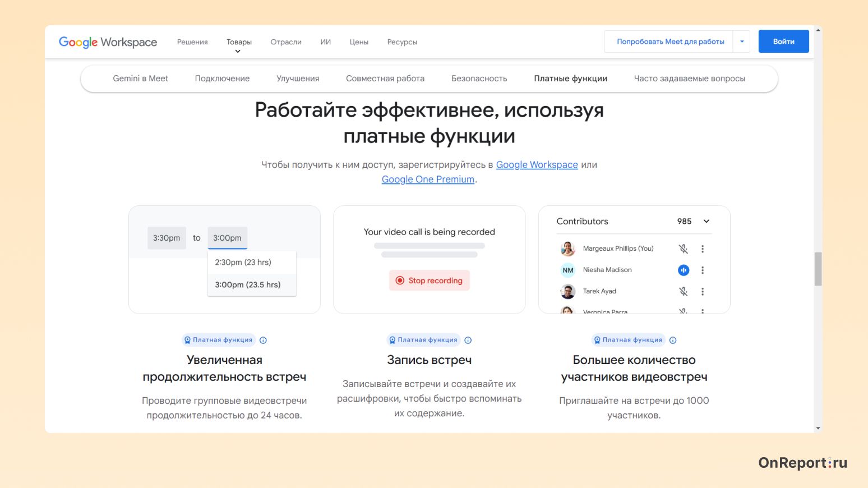Click the Contributors panel title

click(x=583, y=221)
